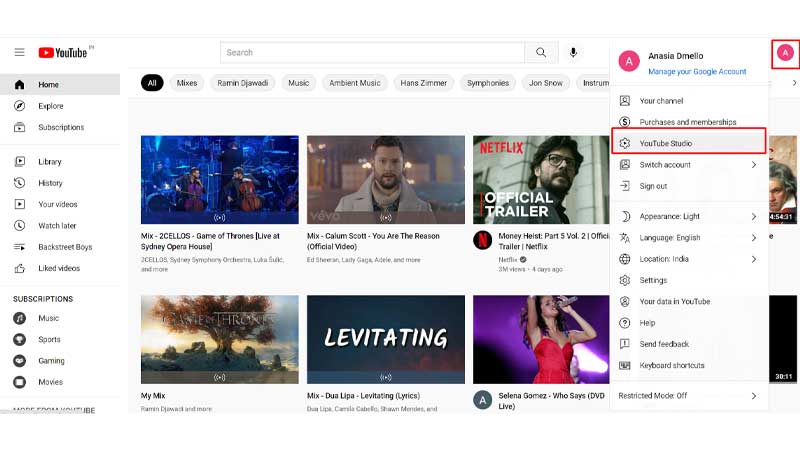Open Backstreet Boys playlist in sidebar
This screenshot has width=800, height=450.
coord(60,247)
